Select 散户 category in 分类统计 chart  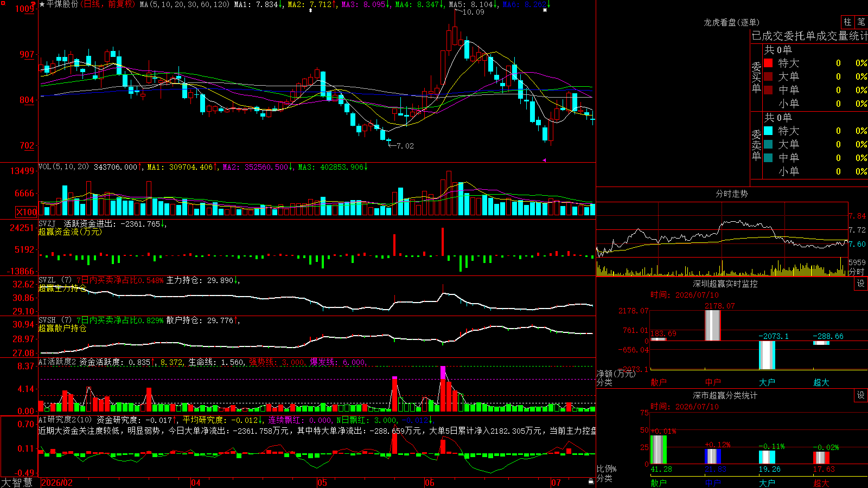pos(659,483)
